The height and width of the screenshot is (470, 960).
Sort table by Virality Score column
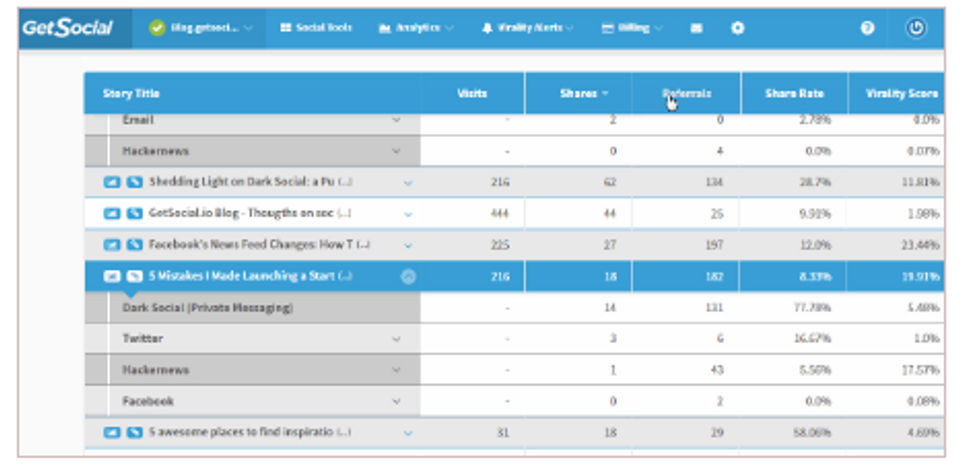coord(902,94)
